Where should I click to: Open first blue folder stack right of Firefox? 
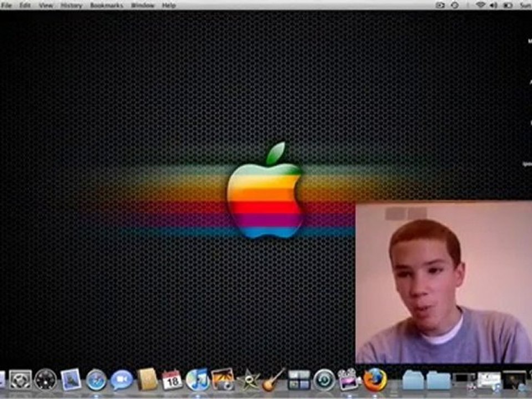[413, 380]
